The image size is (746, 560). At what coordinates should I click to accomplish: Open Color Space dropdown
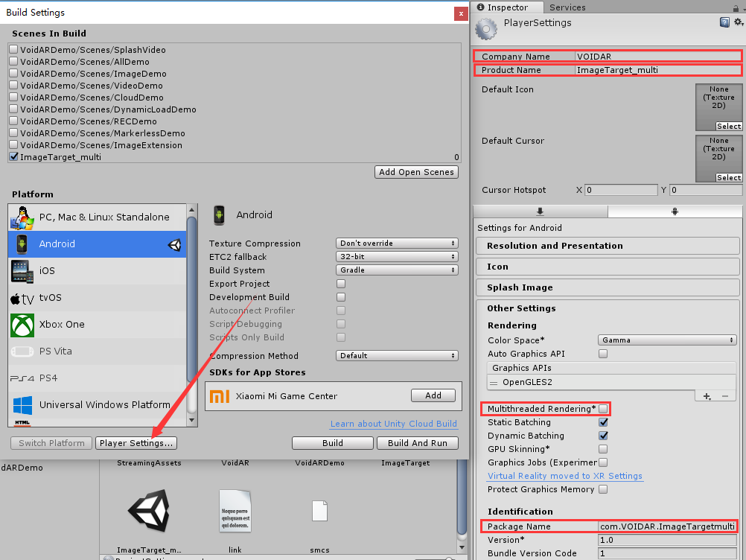[x=667, y=340]
